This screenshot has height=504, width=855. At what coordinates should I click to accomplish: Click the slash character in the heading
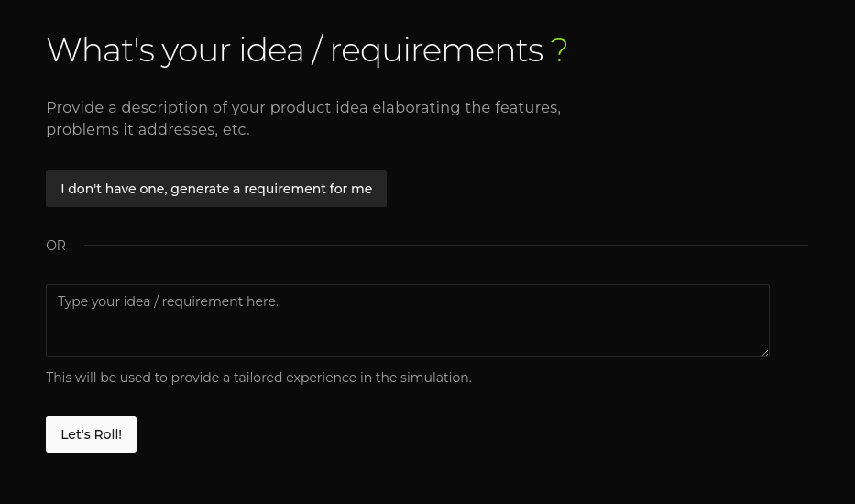(x=317, y=50)
